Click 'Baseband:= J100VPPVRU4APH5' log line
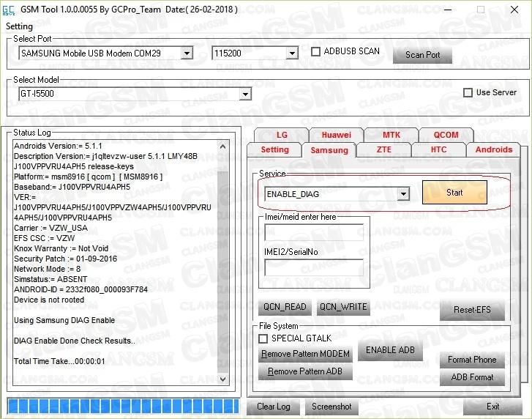This screenshot has height=419, width=532. pos(72,187)
